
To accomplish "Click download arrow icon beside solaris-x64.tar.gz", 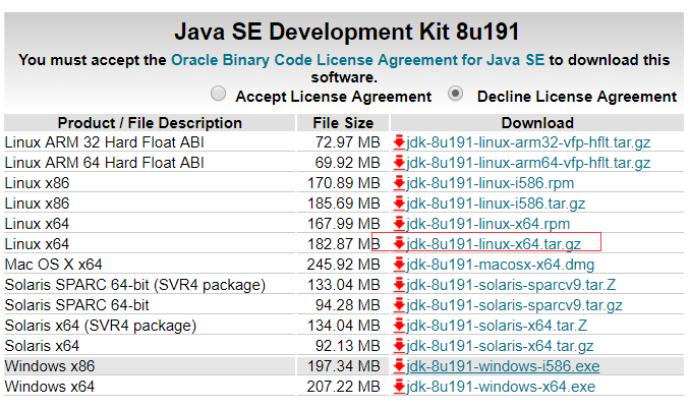I will point(399,345).
